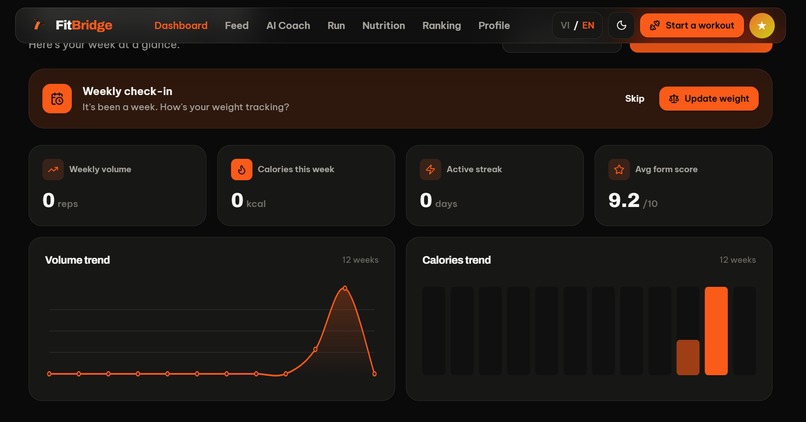Viewport: 806px width, 422px height.
Task: Click the FitBridge logo icon
Action: [x=36, y=25]
